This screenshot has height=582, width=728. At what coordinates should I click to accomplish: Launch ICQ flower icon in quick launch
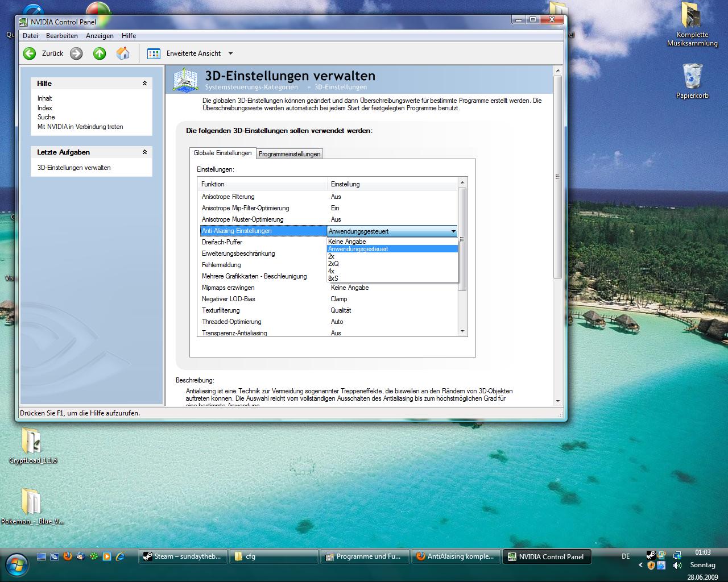[94, 556]
